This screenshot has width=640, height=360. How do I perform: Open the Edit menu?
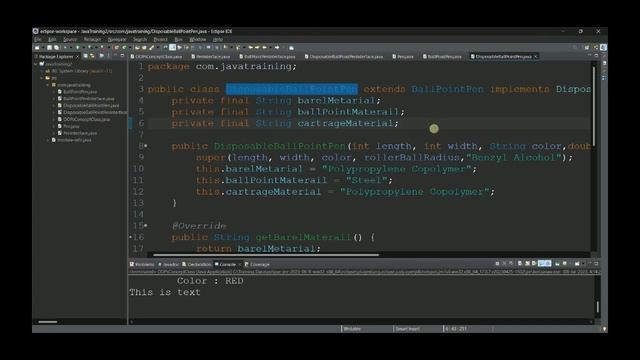click(52, 40)
